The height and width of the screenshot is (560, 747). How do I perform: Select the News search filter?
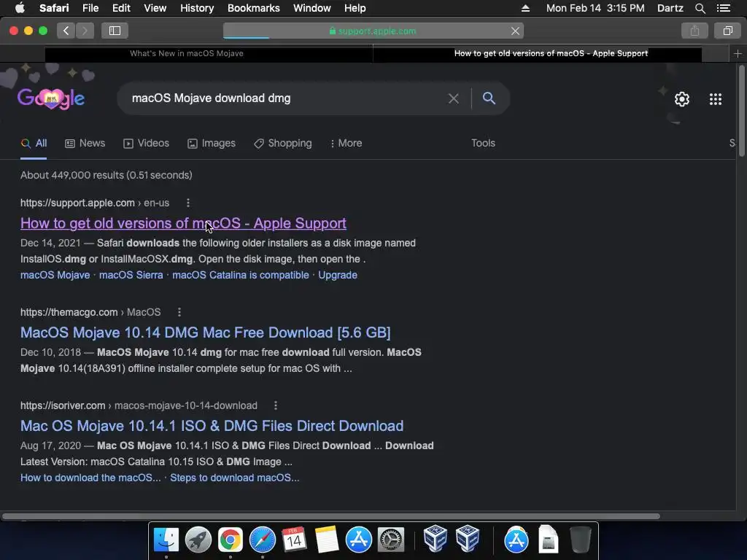tap(85, 144)
